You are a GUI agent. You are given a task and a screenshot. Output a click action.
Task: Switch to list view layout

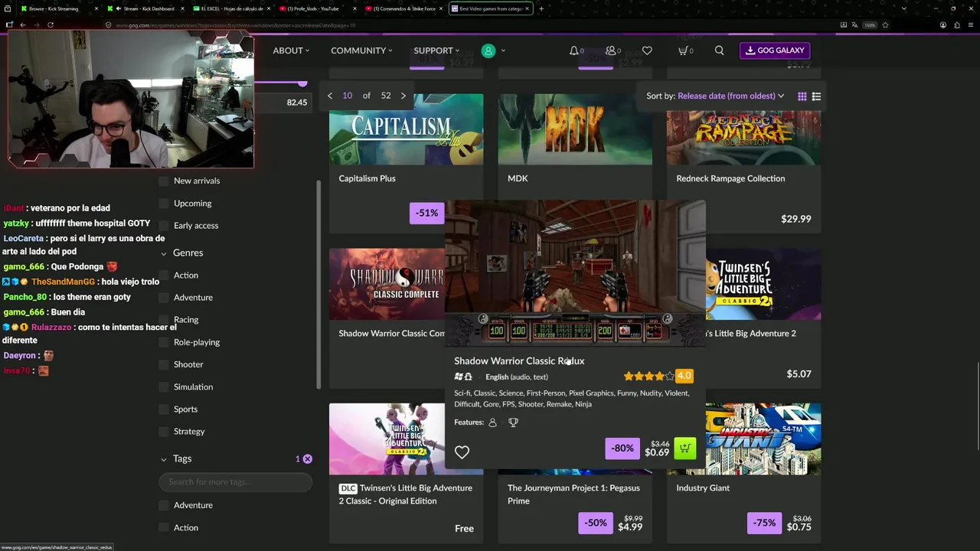coord(816,96)
